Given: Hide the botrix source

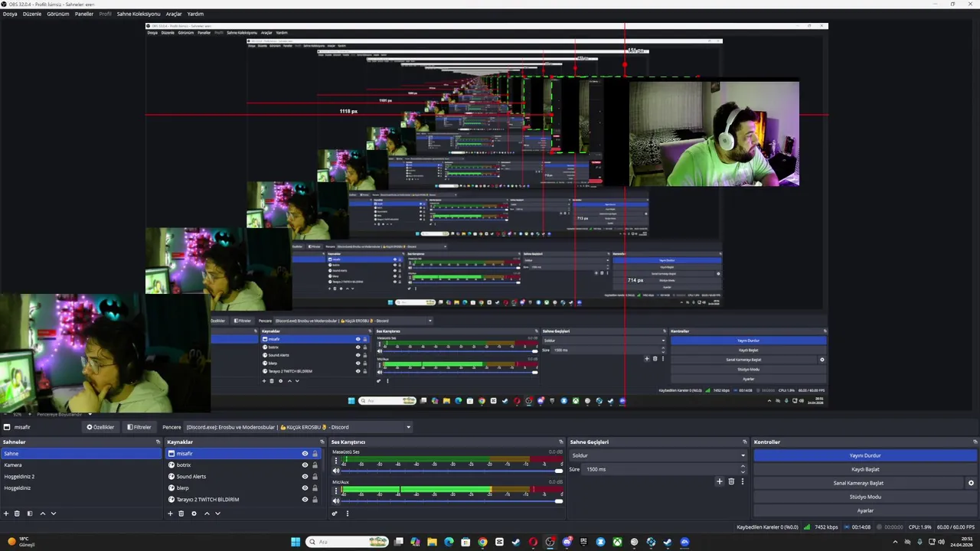Looking at the screenshot, I should [x=305, y=465].
